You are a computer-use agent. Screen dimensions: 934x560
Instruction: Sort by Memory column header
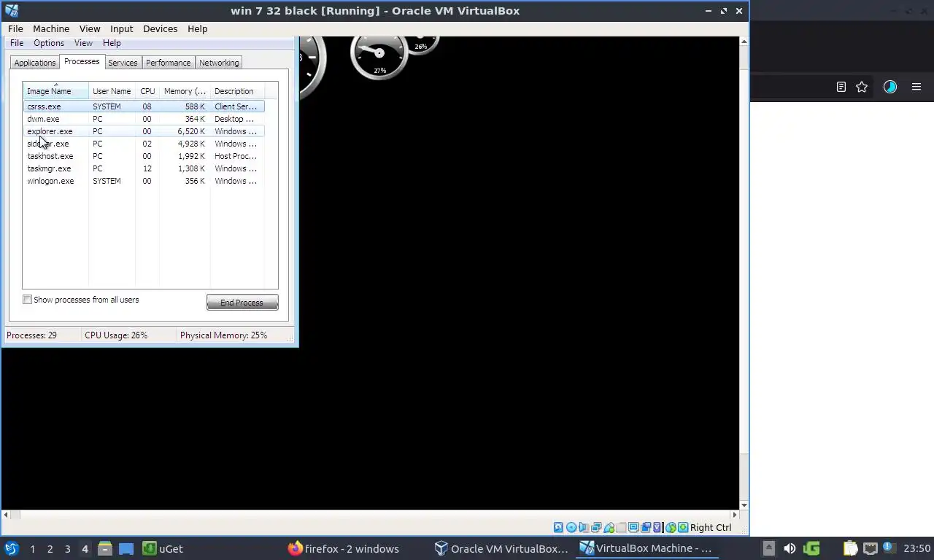click(x=185, y=91)
